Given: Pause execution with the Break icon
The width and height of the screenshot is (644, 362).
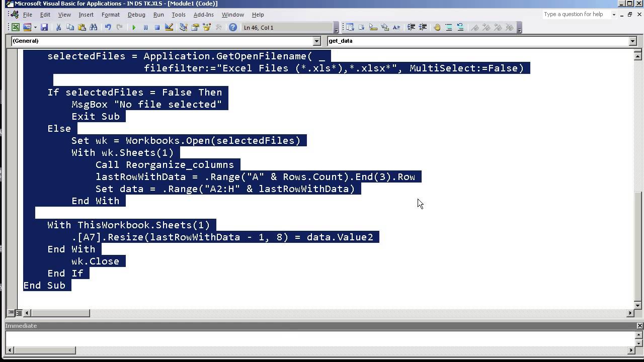Looking at the screenshot, I should click(146, 27).
